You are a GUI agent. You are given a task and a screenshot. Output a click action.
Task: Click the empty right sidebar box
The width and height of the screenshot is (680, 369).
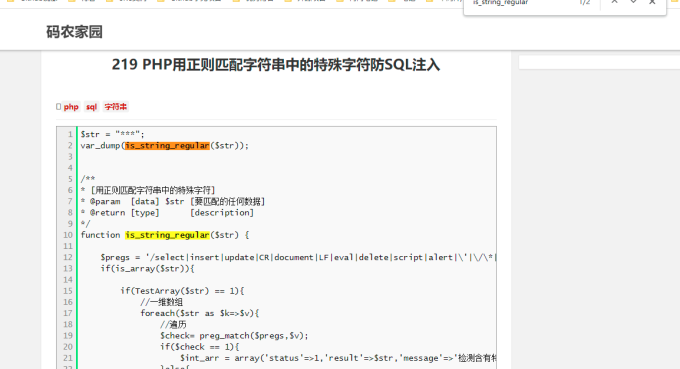click(599, 62)
